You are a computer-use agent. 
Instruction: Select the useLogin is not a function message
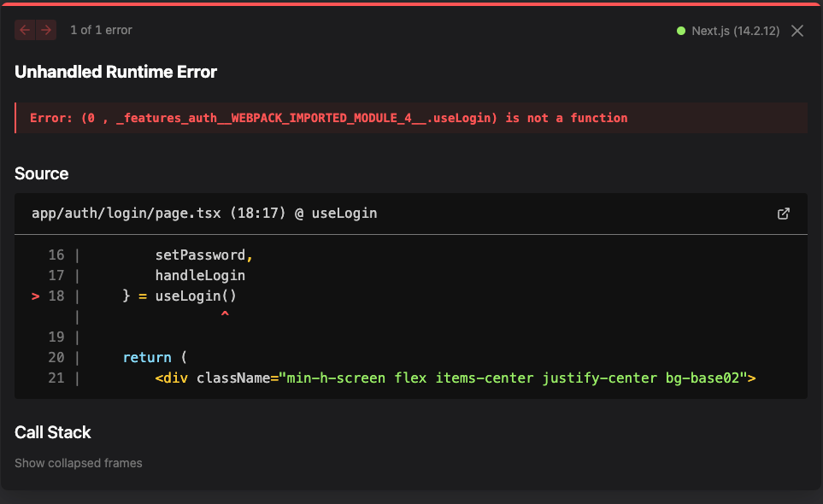(x=328, y=118)
